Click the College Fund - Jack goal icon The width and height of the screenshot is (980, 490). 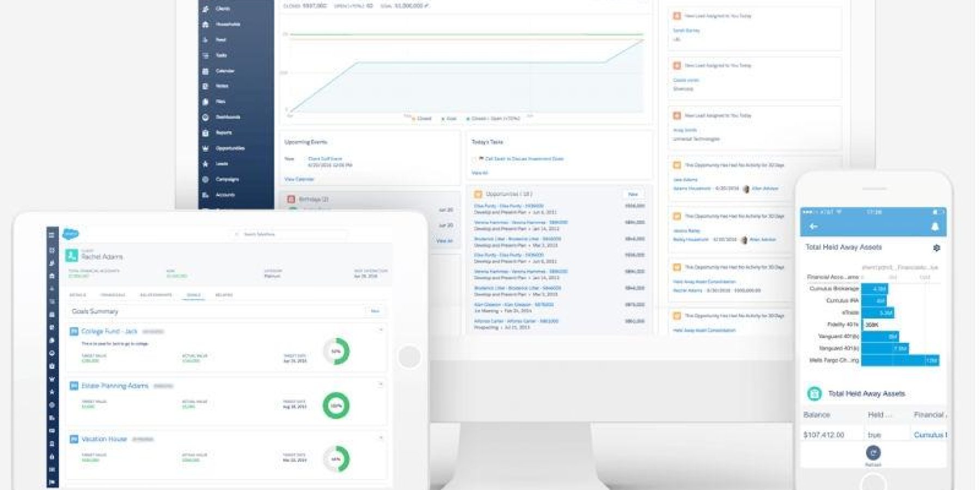tap(74, 331)
